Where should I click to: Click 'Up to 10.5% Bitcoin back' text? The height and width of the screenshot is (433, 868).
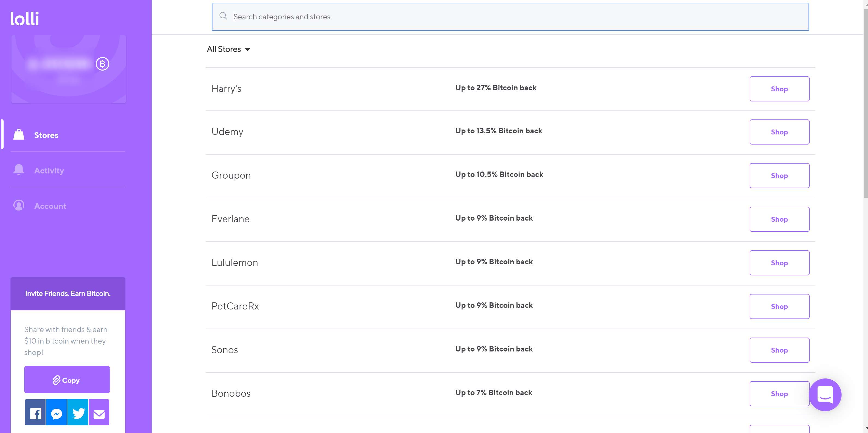[499, 174]
